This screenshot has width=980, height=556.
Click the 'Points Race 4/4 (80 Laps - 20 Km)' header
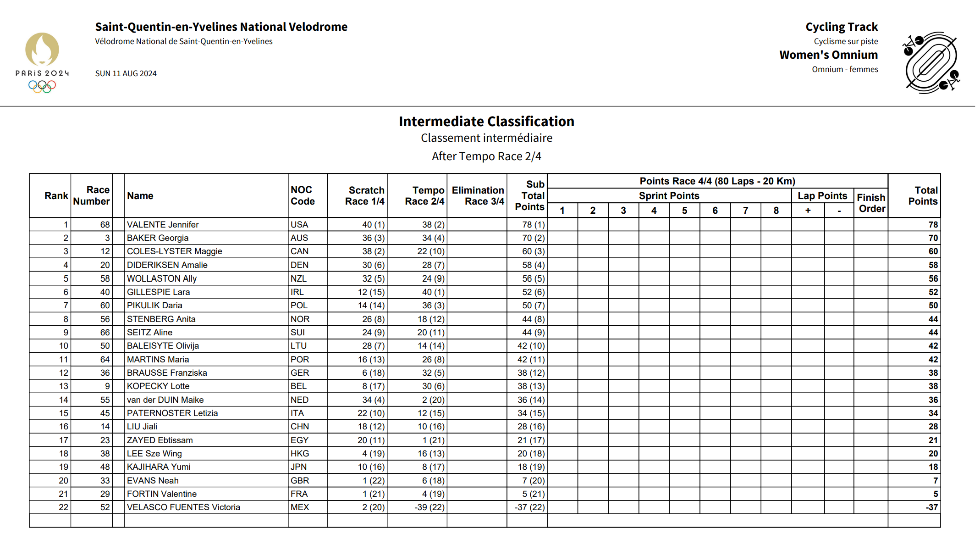click(717, 181)
